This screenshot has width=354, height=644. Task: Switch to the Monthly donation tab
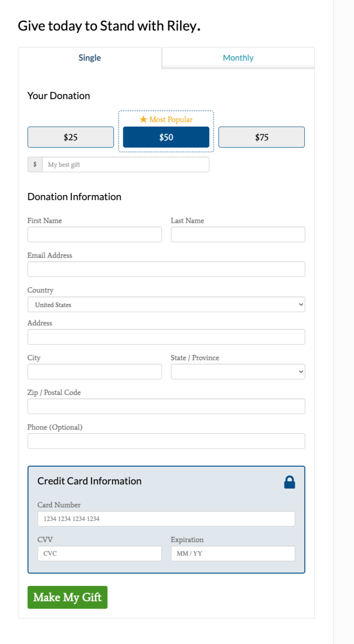pos(238,58)
